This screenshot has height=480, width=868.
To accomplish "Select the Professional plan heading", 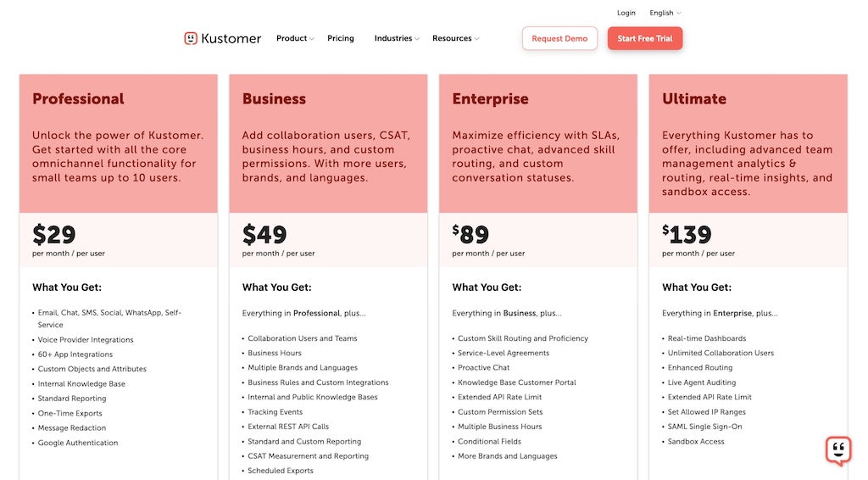I will pyautogui.click(x=78, y=99).
